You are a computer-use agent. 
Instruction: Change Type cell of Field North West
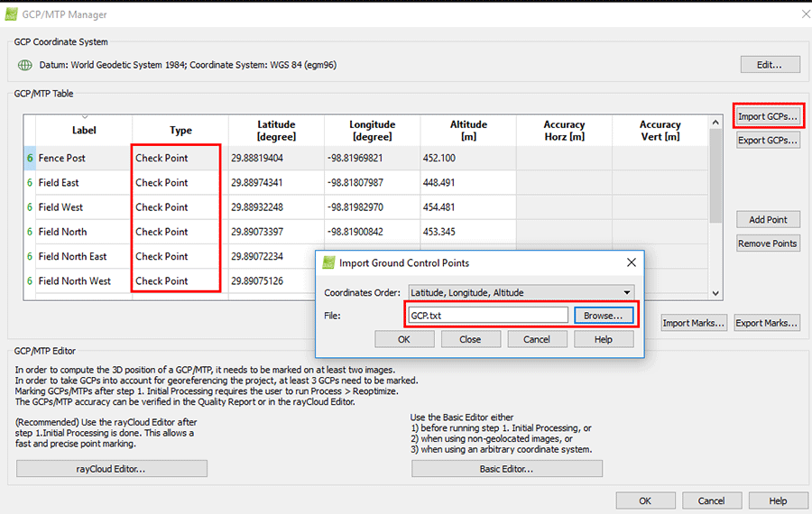point(177,281)
